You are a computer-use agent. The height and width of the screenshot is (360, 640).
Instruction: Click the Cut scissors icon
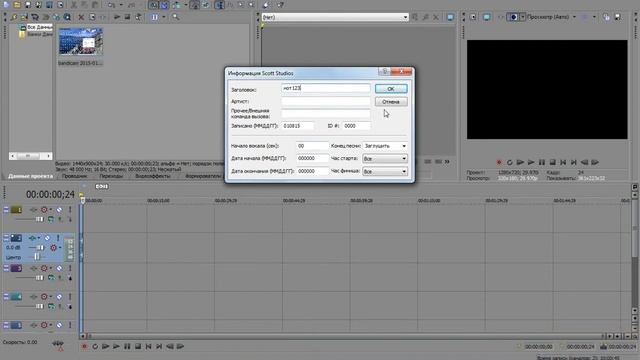74,5
